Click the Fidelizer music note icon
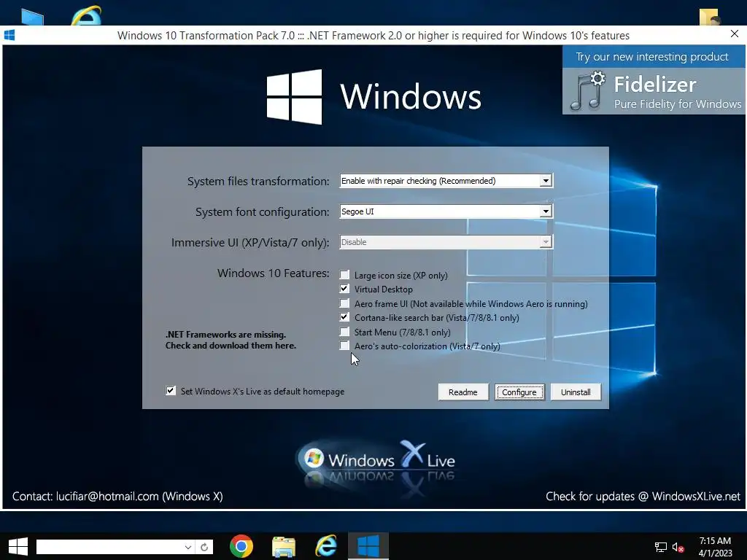Screen dimensions: 747x560 coord(587,91)
